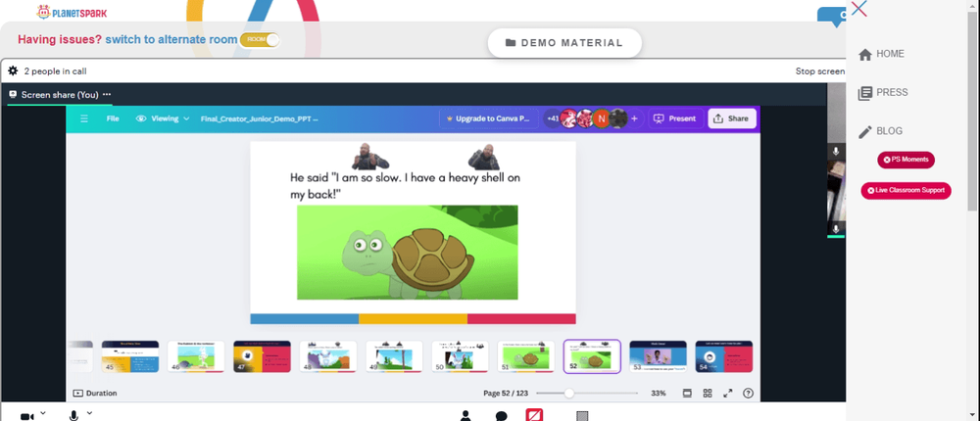
Task: Open the call settings gear icon
Action: 13,71
